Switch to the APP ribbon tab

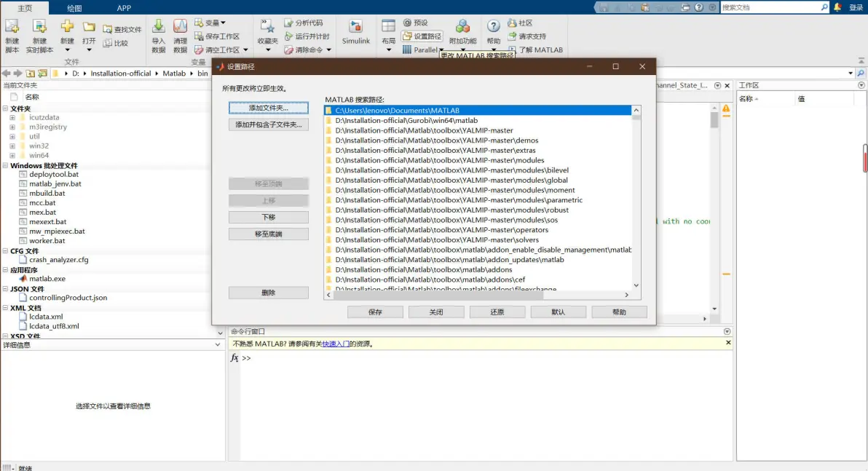click(x=124, y=8)
